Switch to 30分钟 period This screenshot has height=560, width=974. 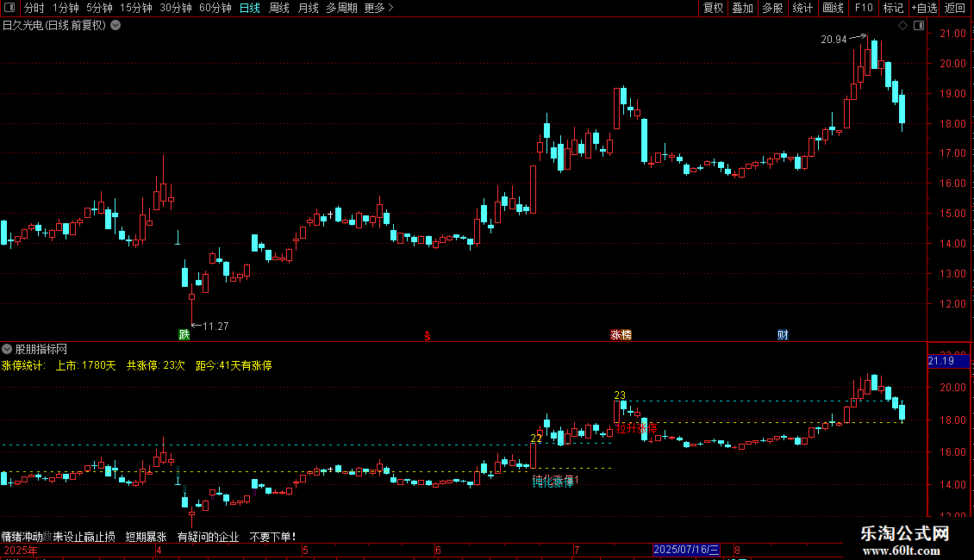tap(176, 8)
